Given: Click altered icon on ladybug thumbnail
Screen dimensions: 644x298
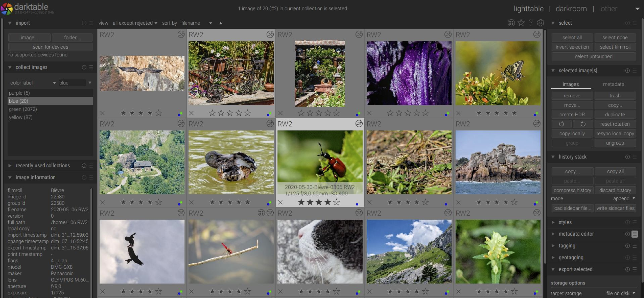Looking at the screenshot, I should pos(359,123).
